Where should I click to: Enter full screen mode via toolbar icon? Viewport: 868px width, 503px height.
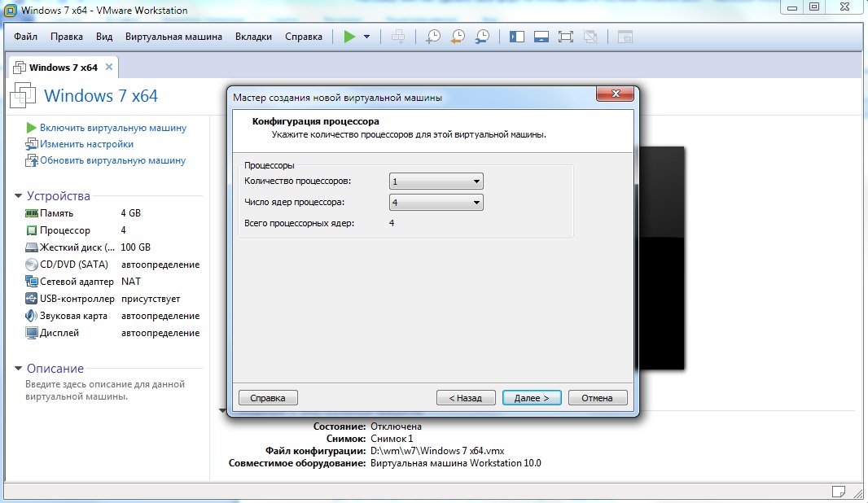point(566,37)
